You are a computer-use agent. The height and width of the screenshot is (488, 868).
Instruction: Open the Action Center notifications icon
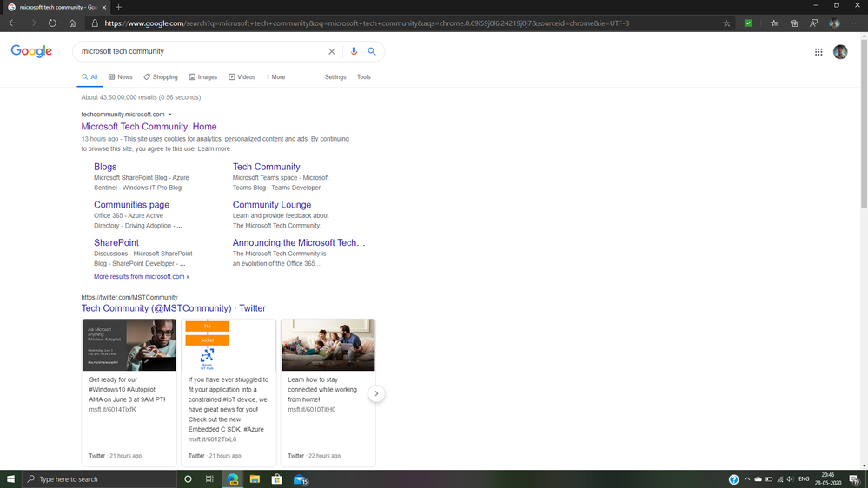point(855,479)
